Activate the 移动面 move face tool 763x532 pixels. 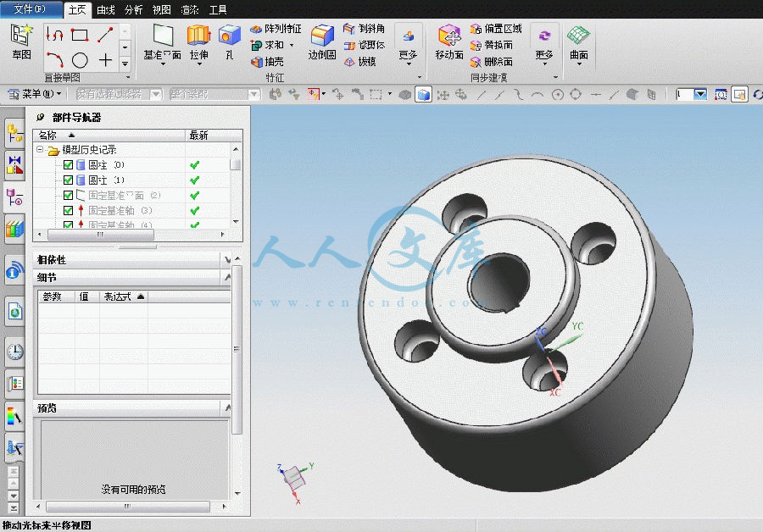[449, 42]
